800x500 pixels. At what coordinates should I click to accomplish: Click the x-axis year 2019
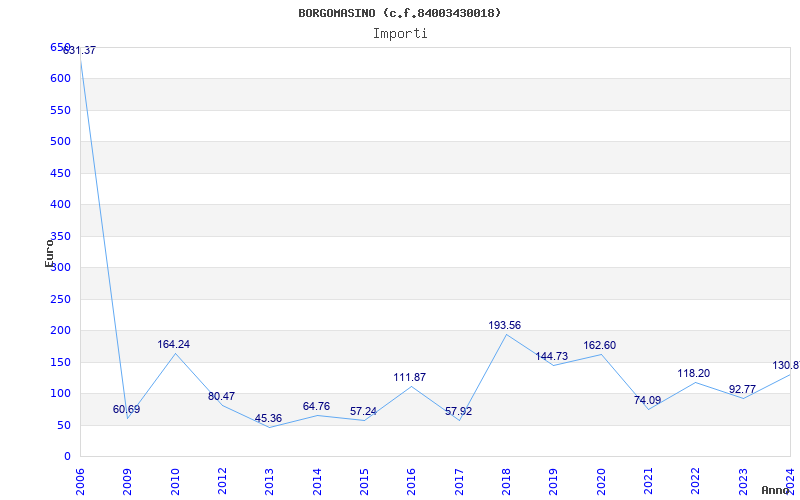554,482
